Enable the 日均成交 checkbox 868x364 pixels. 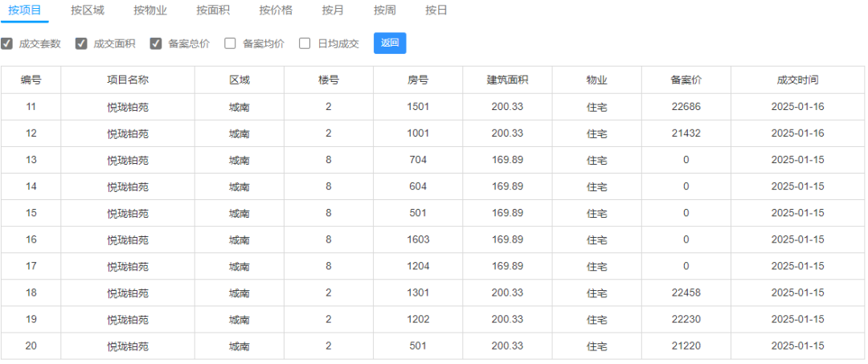(x=305, y=43)
